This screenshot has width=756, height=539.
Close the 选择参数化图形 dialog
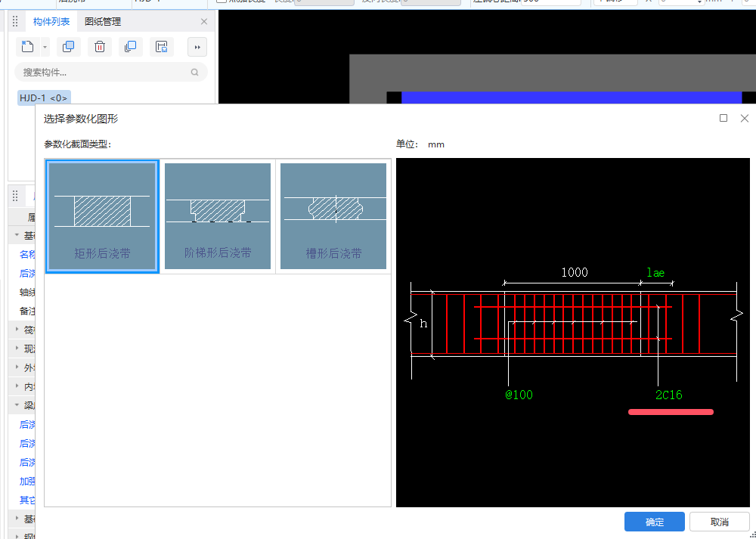(745, 118)
